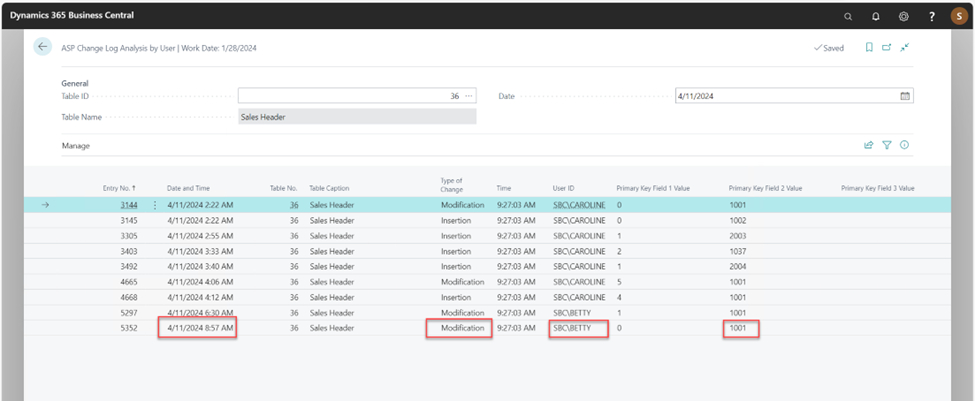Screen dimensions: 975x401
Task: Select entry 4665 cell
Action: pyautogui.click(x=129, y=282)
